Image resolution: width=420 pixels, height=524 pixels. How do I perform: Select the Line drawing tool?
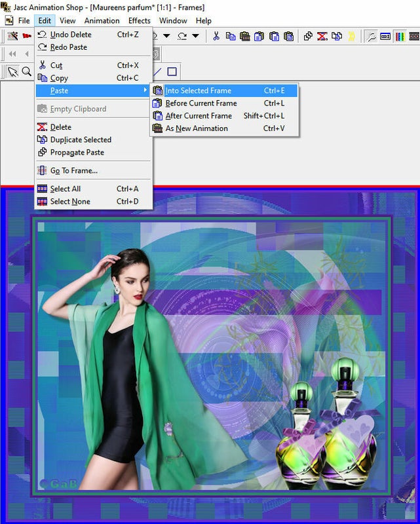(x=157, y=71)
